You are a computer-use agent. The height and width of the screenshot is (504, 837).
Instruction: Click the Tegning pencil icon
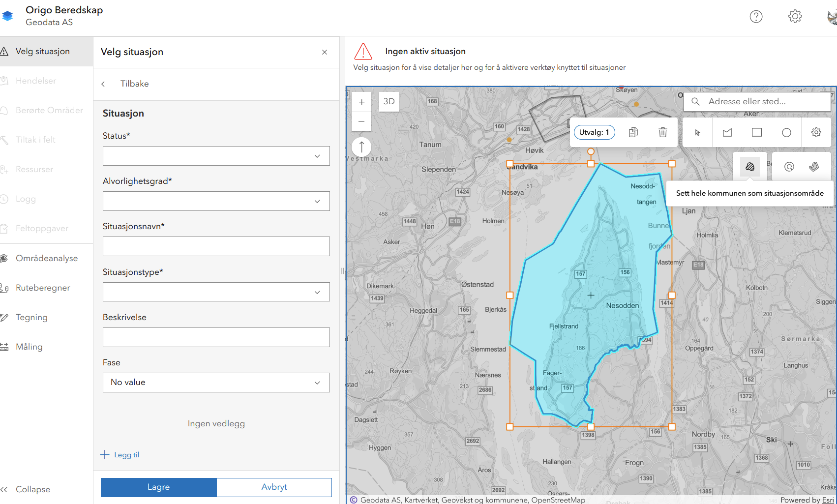(x=4, y=317)
